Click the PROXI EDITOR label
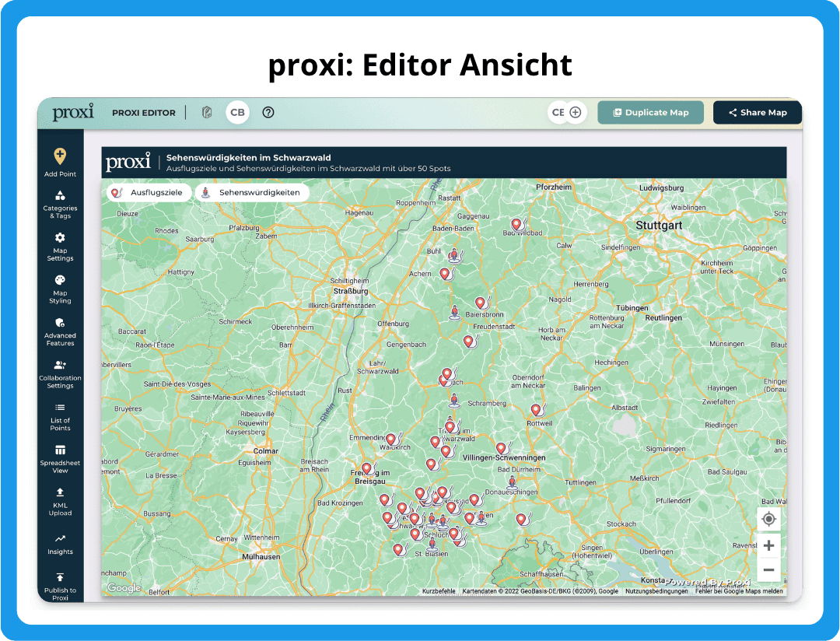Image resolution: width=840 pixels, height=641 pixels. tap(144, 113)
